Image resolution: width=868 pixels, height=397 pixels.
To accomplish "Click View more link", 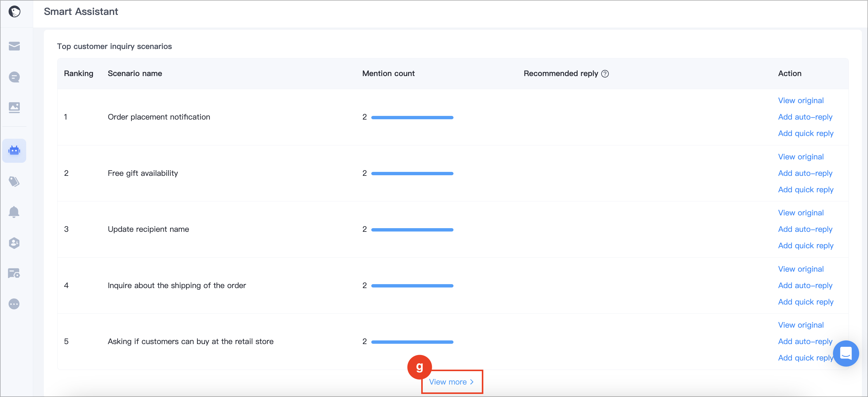I will click(x=452, y=382).
